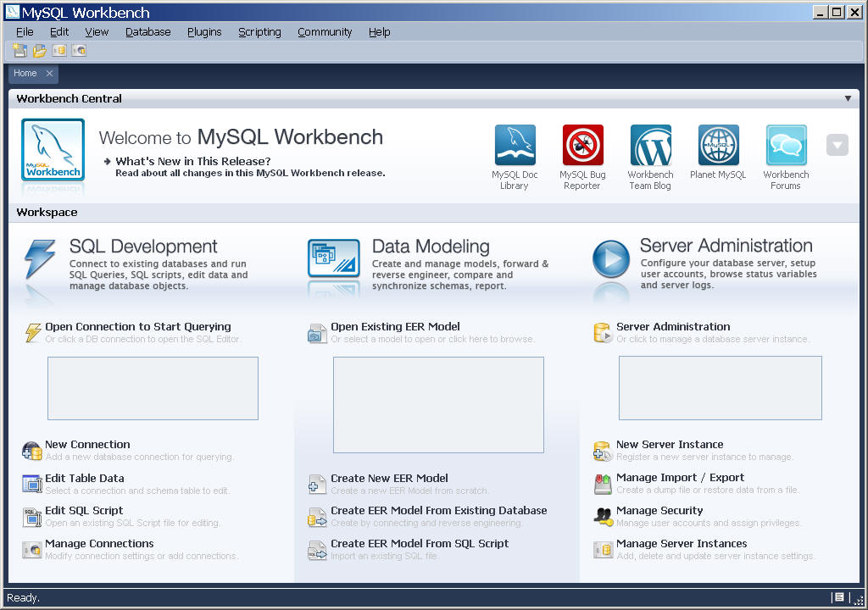Collapse the Workbench Central panel arrow
Viewport: 868px width, 610px height.
[x=848, y=98]
